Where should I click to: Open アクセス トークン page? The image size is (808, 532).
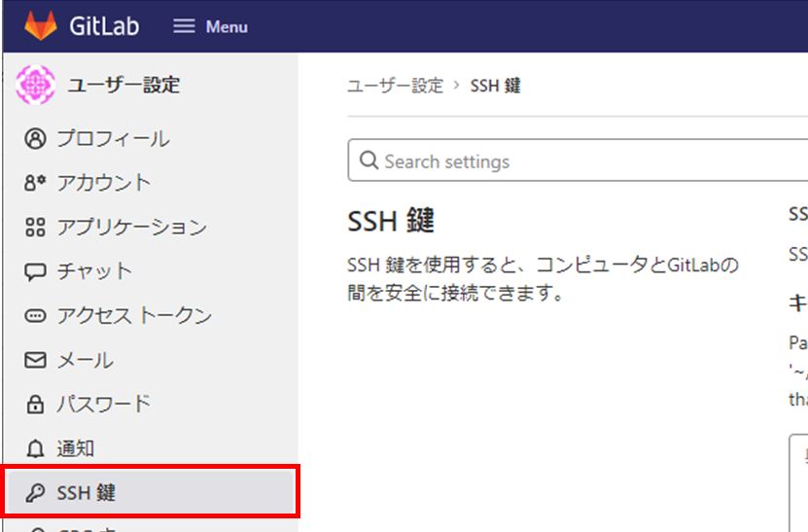point(134,315)
